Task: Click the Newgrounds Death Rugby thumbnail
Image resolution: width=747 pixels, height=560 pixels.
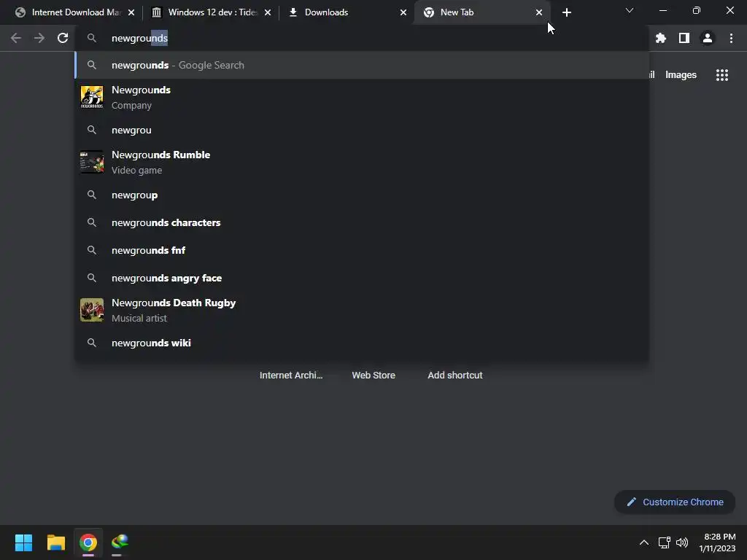Action: coord(92,310)
